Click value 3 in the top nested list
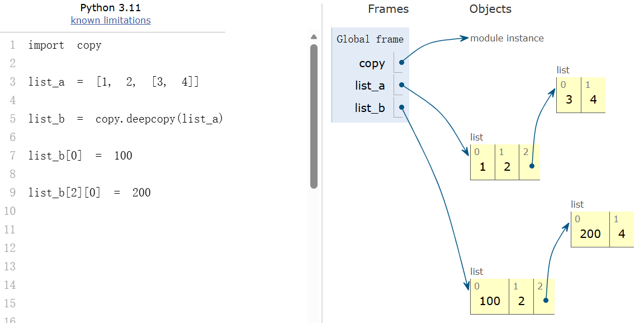This screenshot has width=644, height=323. coord(569,99)
